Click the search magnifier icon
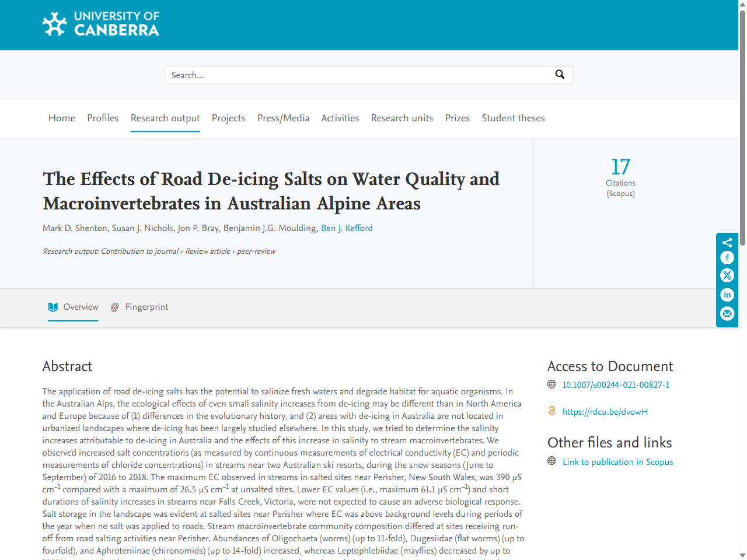The image size is (747, 560). tap(560, 75)
